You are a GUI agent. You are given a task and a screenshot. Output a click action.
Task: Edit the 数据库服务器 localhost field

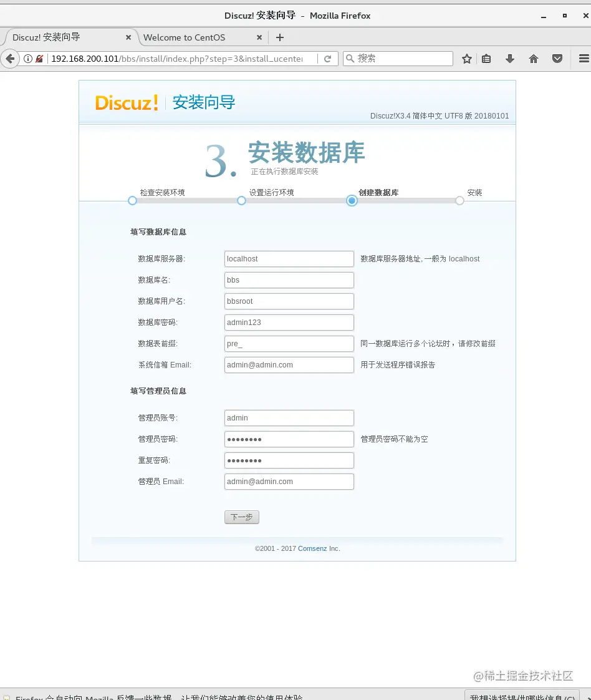point(289,259)
